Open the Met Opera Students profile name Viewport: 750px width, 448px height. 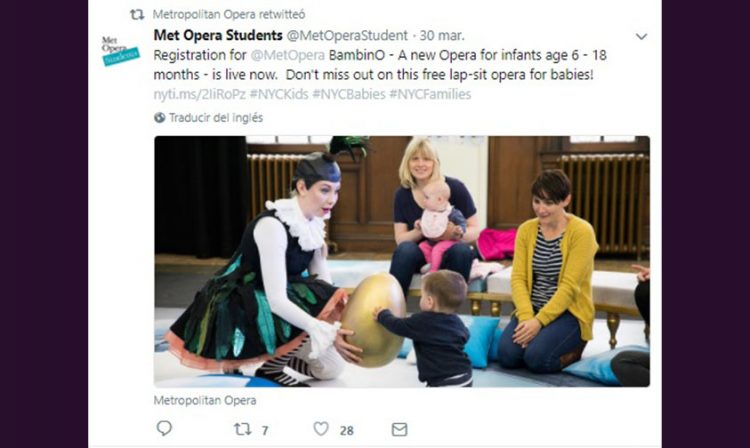[x=218, y=35]
